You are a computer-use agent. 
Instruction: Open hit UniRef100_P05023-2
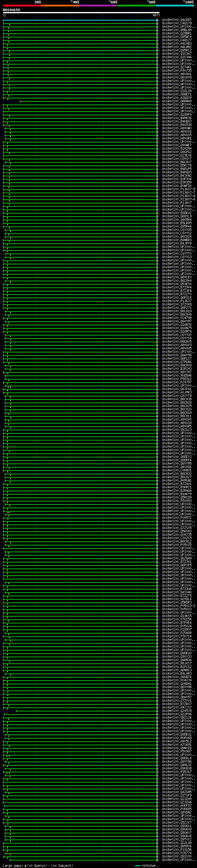pyautogui.click(x=179, y=606)
